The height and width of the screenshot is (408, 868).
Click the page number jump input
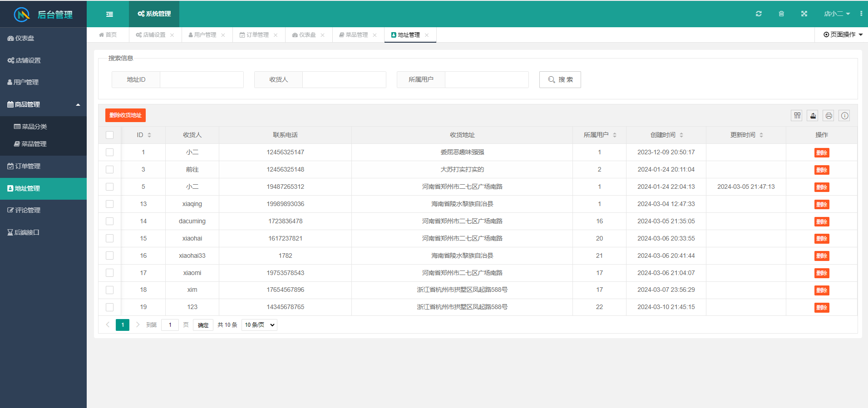click(x=170, y=325)
